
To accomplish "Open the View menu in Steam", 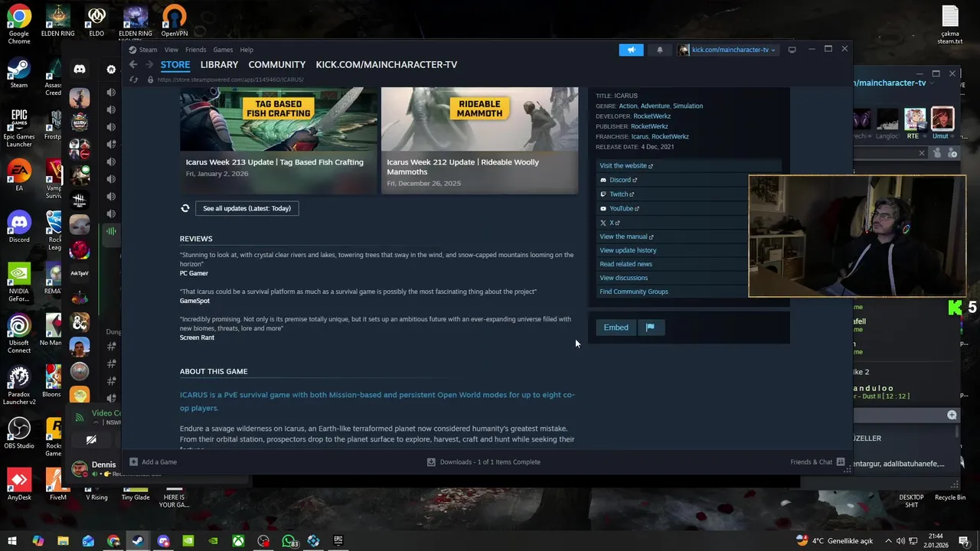I will coord(171,50).
